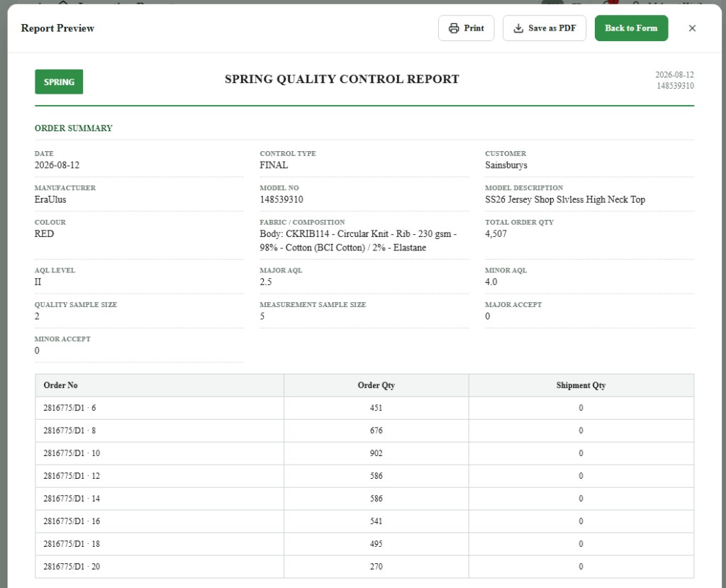Select order row 2816775/D1 · 10
This screenshot has width=726, height=588.
(364, 454)
